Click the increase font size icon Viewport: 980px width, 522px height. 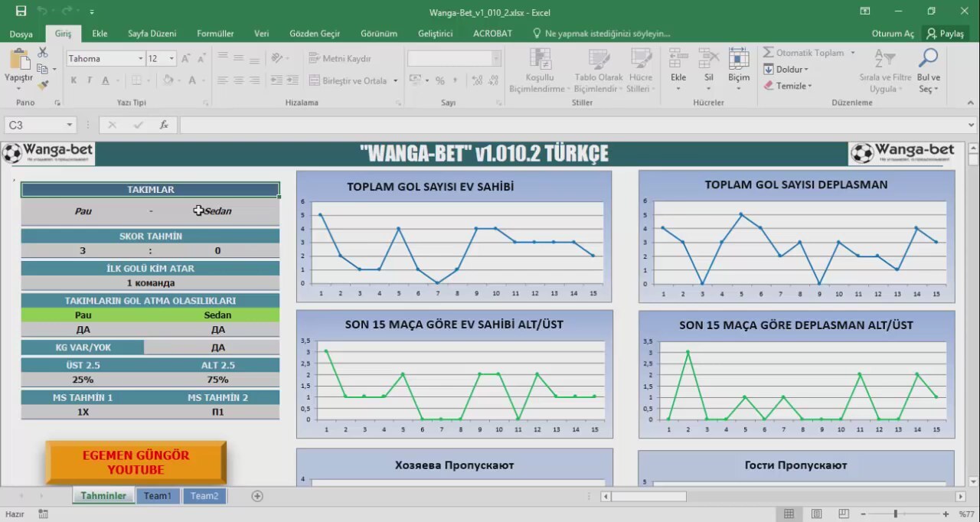[188, 58]
